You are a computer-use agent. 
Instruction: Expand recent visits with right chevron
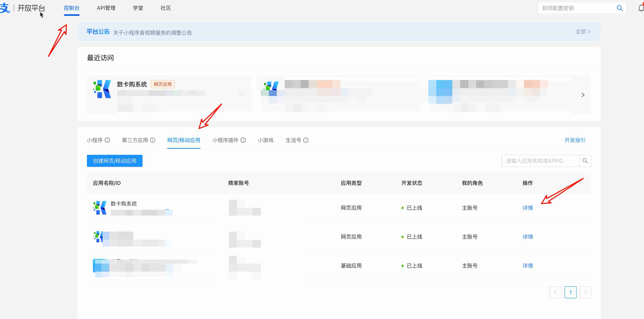pos(583,95)
